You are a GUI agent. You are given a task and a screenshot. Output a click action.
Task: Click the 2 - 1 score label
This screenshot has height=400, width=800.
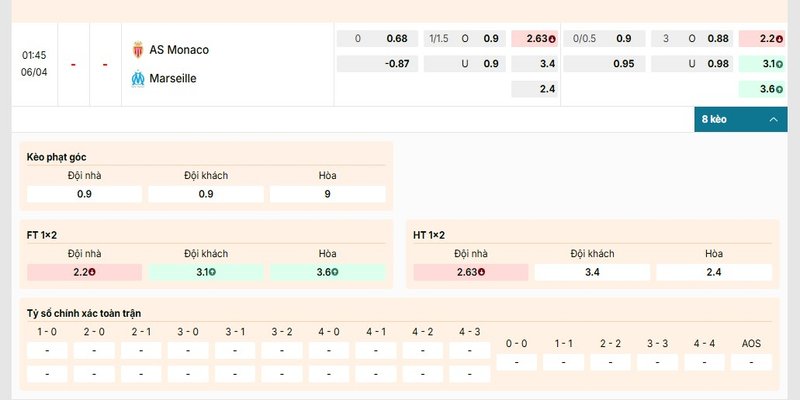141,332
